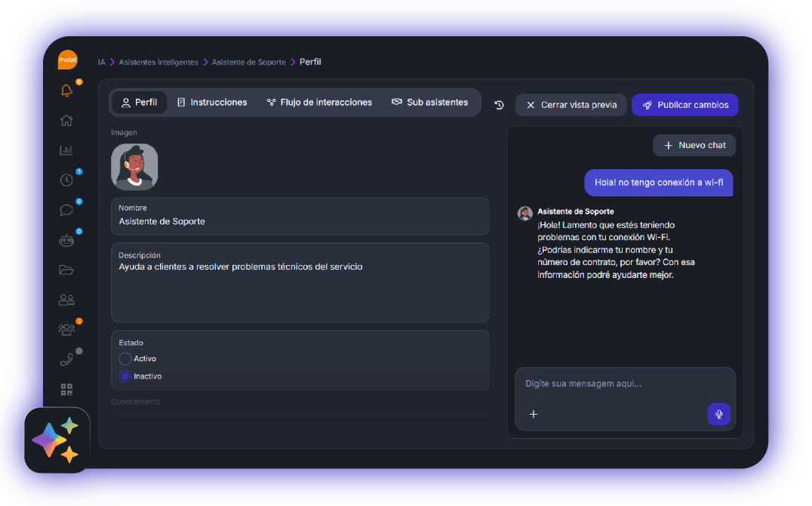The image size is (812, 506).
Task: Open two-person contacts icon in sidebar
Action: (66, 300)
